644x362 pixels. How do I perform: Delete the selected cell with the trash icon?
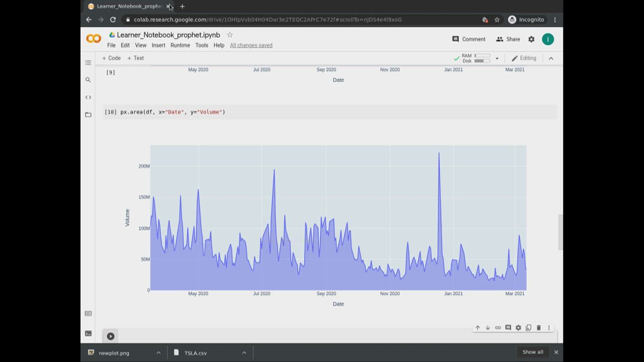tap(538, 328)
